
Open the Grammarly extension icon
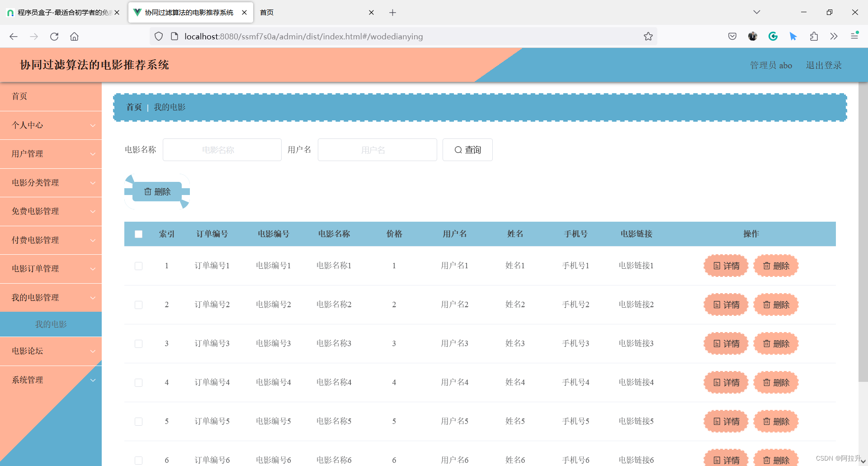pos(773,37)
